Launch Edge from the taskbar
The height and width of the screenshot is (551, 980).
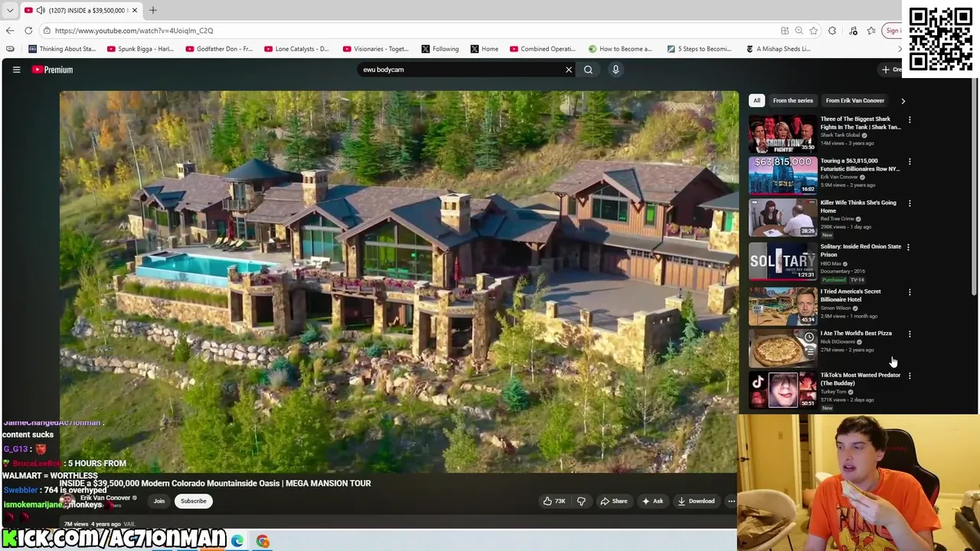pyautogui.click(x=237, y=541)
